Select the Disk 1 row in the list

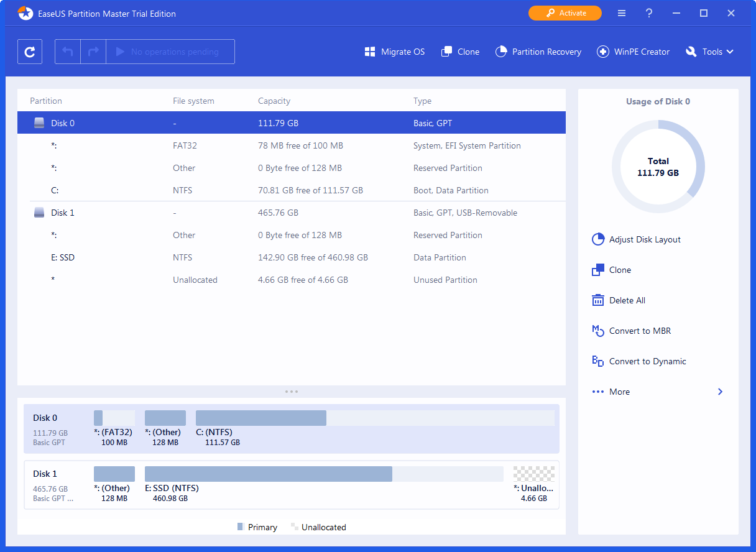(x=292, y=213)
